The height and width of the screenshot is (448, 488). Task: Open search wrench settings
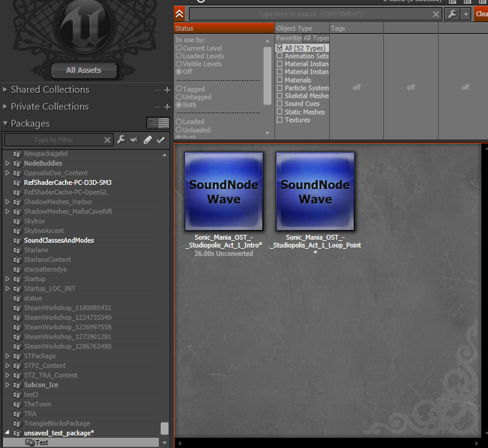coord(452,14)
